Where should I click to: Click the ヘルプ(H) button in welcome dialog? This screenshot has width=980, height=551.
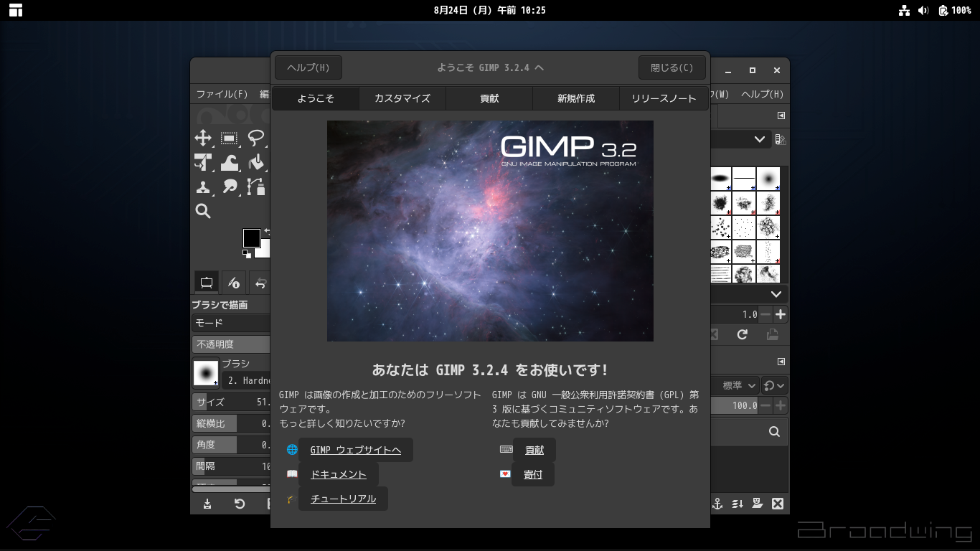tap(308, 67)
